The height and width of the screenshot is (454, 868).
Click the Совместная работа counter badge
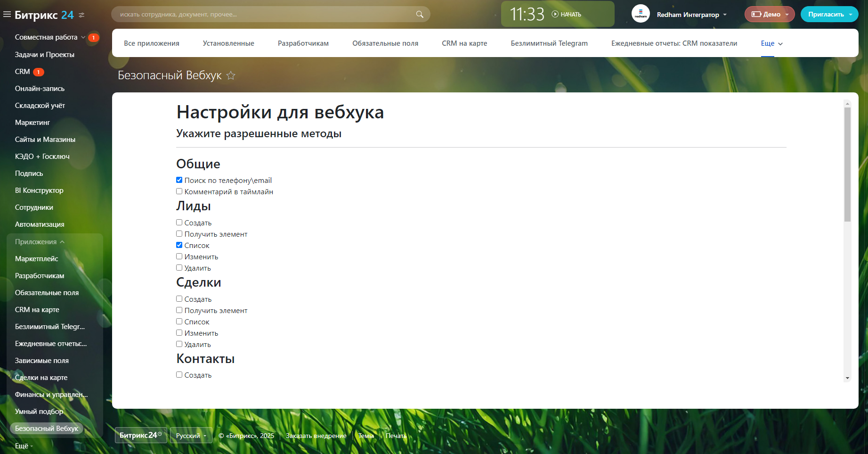94,38
